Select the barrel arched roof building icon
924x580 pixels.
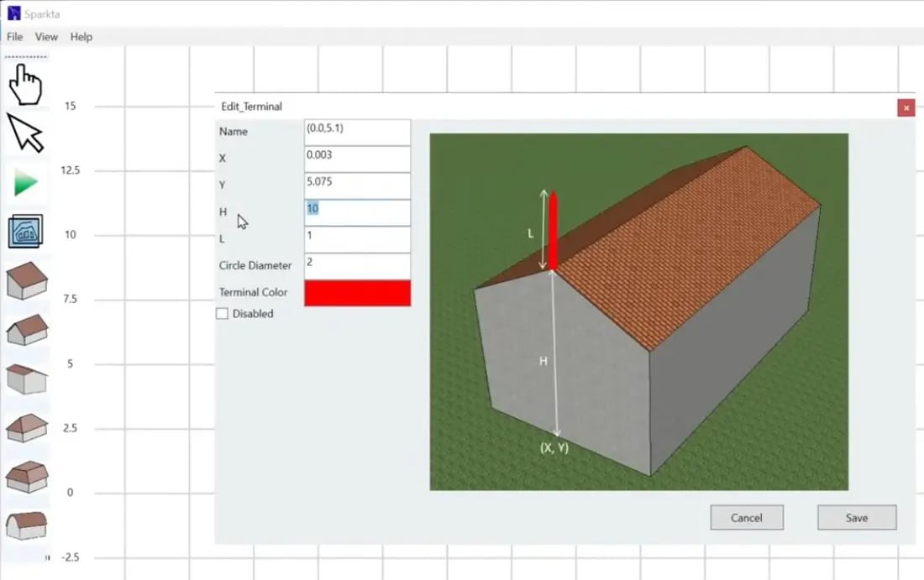[x=27, y=525]
